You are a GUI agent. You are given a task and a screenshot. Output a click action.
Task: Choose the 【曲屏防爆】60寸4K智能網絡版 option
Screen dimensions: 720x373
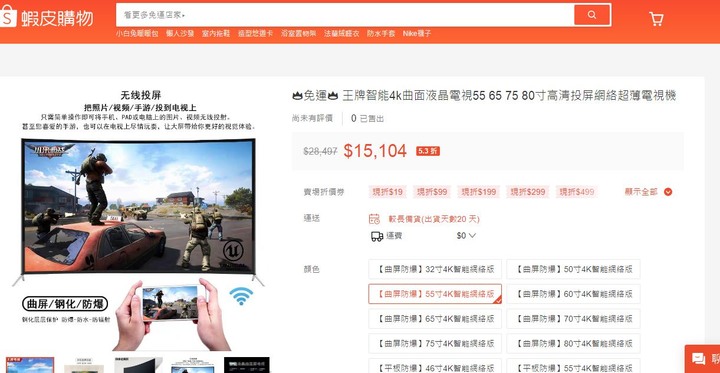pos(573,294)
